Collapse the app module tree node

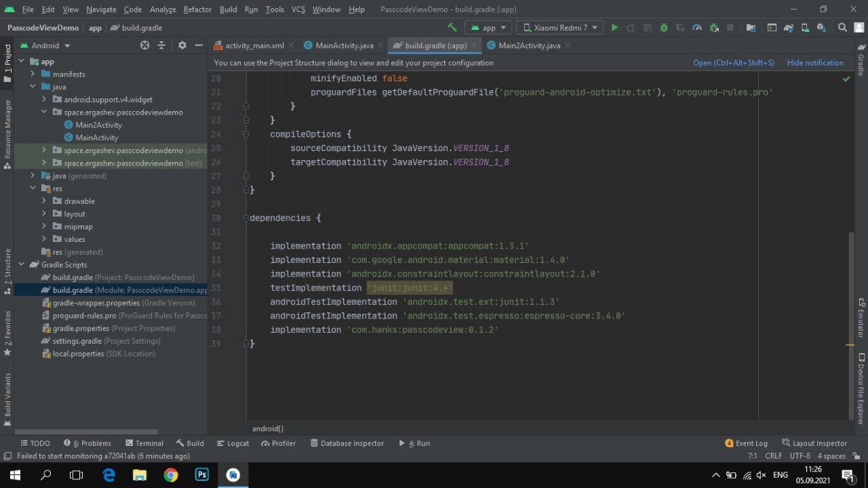(22, 61)
